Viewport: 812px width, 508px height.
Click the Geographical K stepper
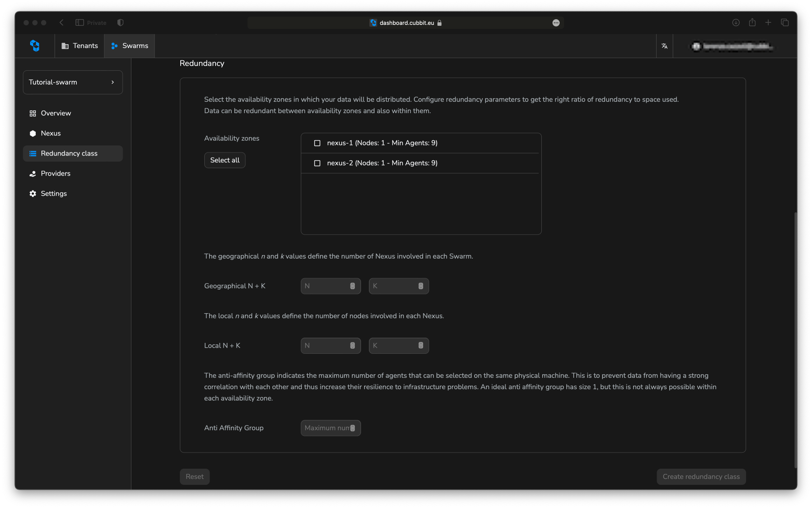click(421, 286)
